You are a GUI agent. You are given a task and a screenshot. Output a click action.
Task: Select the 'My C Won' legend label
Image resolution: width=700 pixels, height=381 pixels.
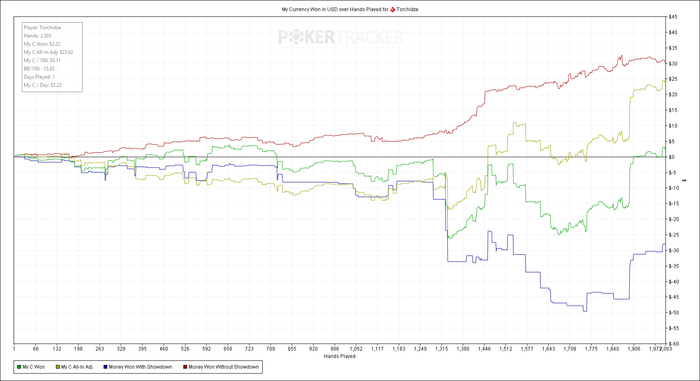click(x=33, y=367)
